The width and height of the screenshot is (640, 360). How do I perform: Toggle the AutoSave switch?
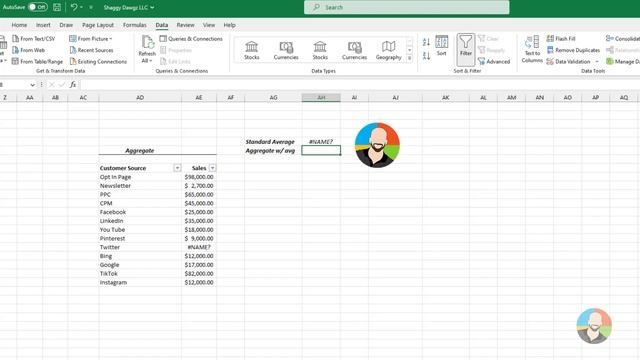pos(38,7)
